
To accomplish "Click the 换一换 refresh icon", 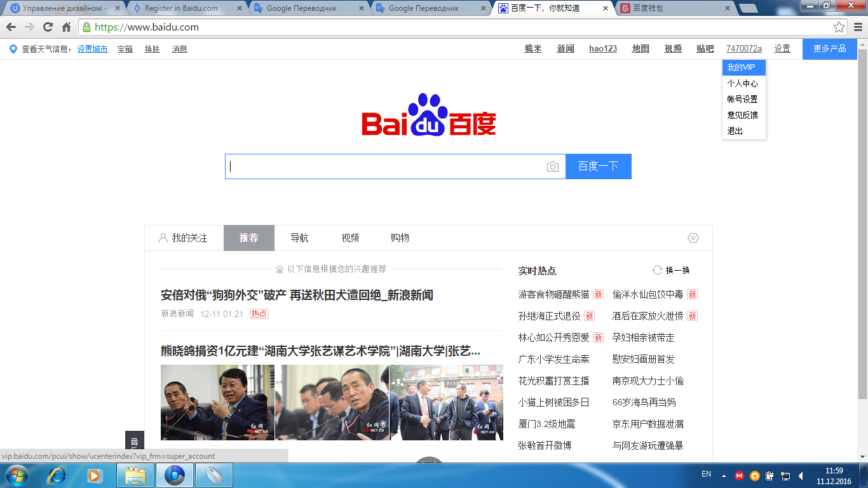I will pos(657,270).
